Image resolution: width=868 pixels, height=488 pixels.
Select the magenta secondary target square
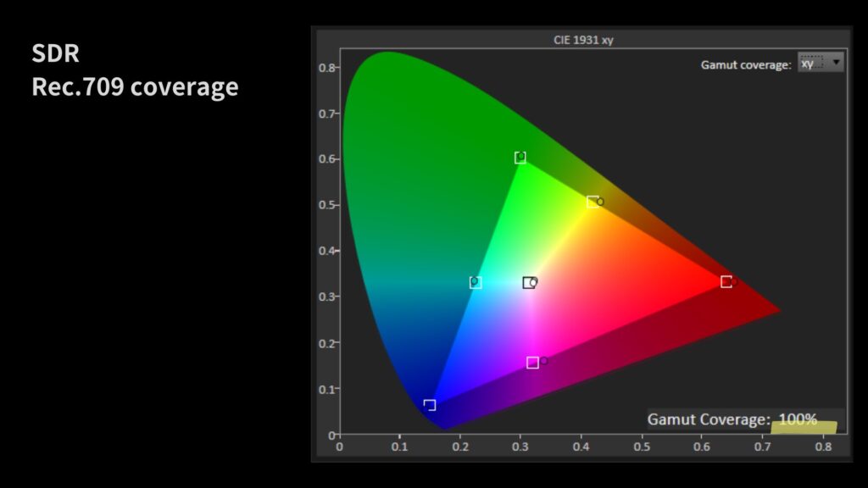click(x=532, y=363)
